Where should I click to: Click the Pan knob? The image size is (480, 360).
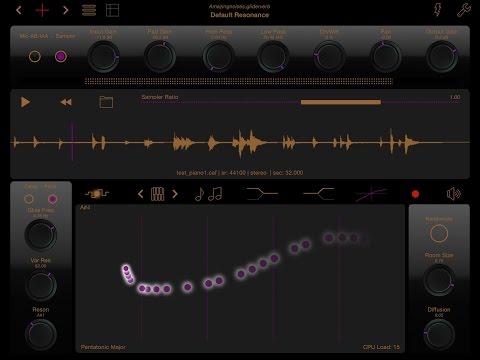(386, 57)
